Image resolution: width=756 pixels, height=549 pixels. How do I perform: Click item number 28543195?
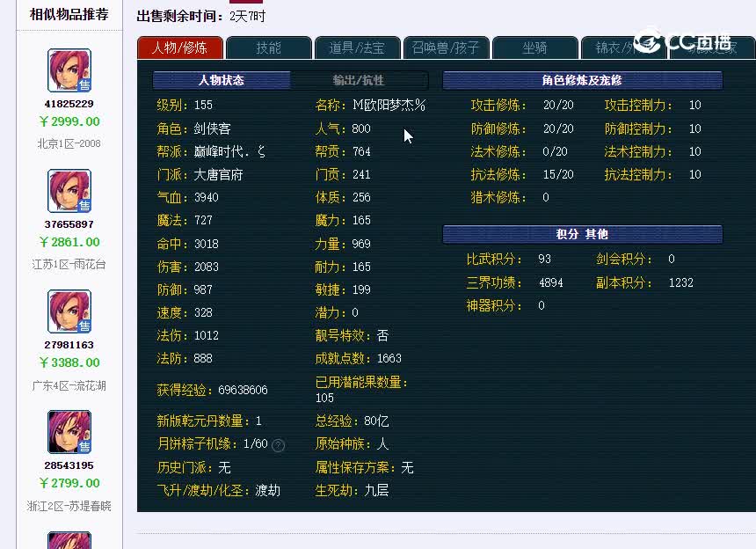[69, 465]
